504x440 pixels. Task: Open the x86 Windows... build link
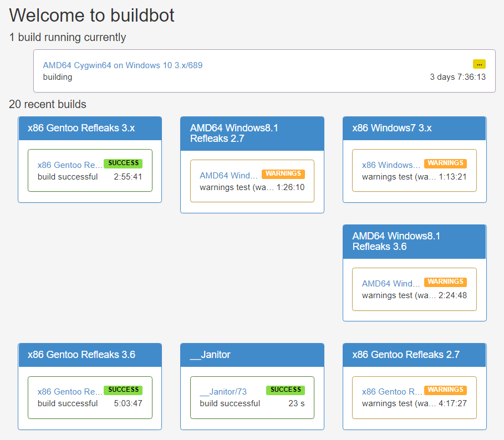tap(391, 165)
